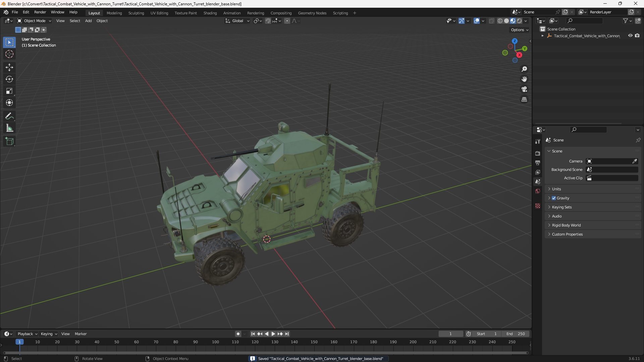Select the Scale tool

(x=9, y=91)
